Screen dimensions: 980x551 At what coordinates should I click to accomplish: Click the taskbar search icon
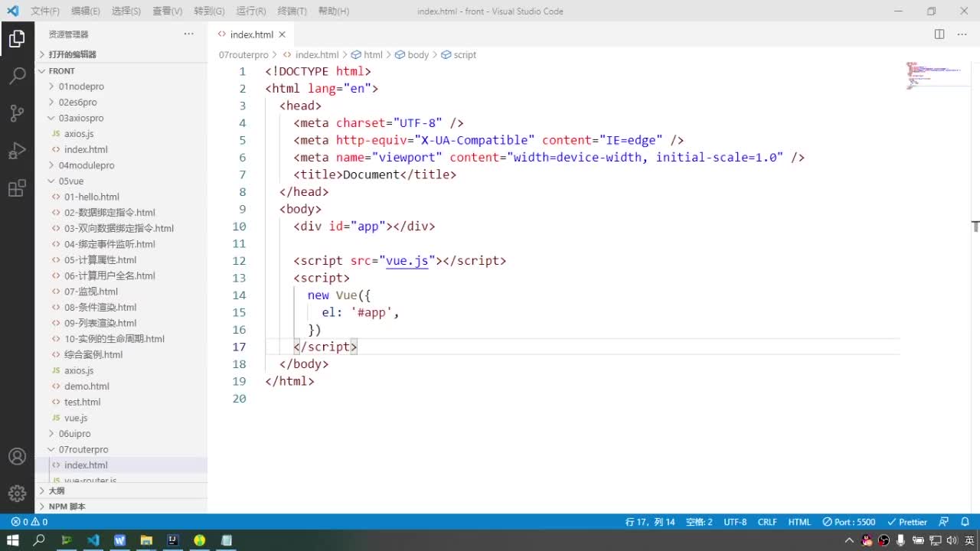39,540
